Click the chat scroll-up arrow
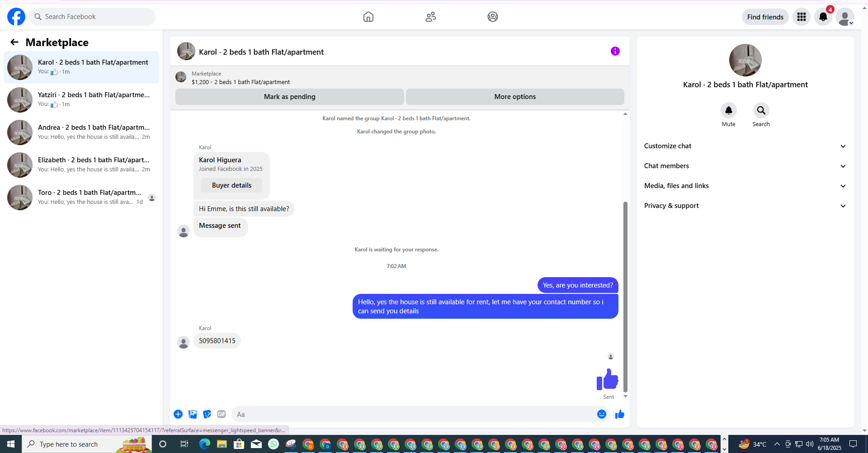 click(626, 114)
